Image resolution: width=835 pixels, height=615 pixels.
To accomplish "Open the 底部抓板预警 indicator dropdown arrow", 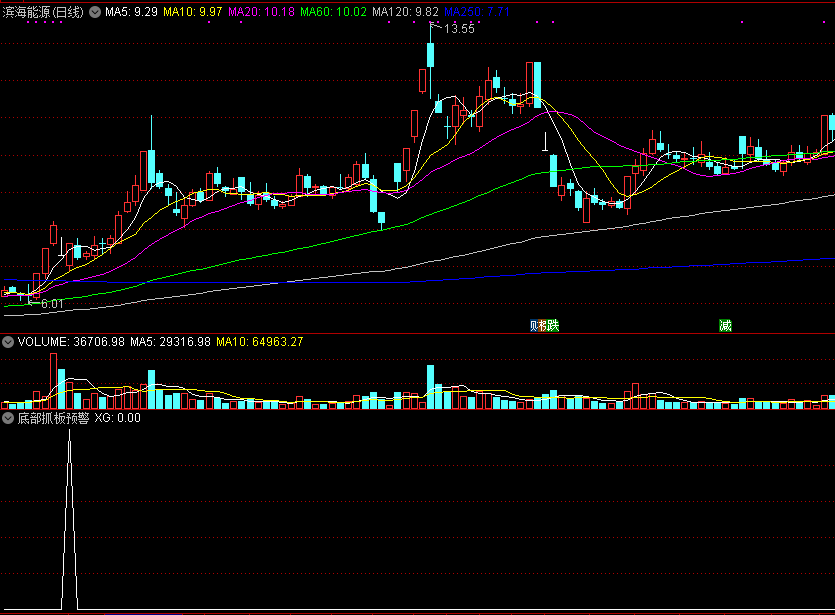I will click(x=8, y=418).
